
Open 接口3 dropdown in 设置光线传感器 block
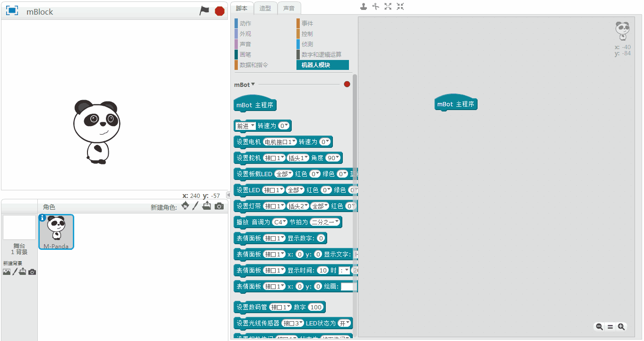click(x=293, y=323)
